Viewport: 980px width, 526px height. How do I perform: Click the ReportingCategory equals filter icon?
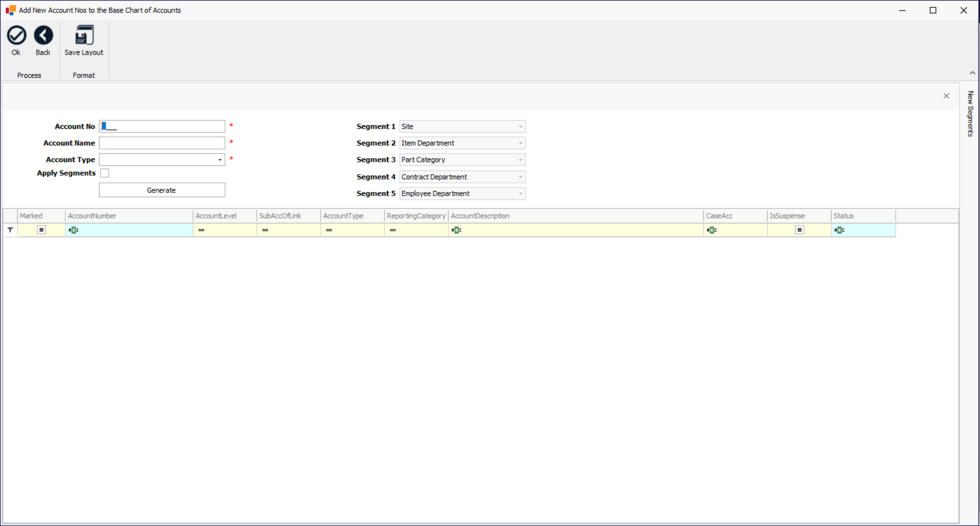(393, 230)
